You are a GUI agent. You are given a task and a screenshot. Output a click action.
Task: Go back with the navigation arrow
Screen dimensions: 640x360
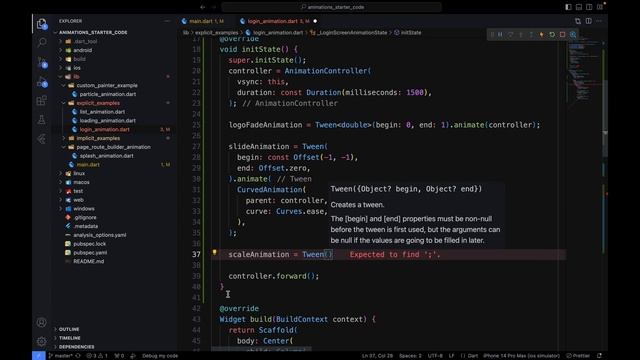coord(203,7)
